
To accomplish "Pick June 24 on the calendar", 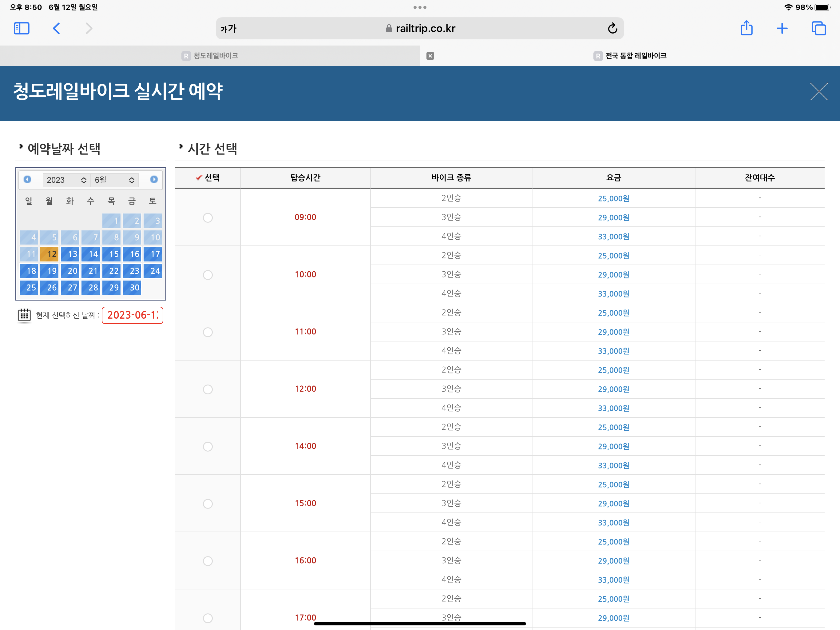I will click(153, 271).
